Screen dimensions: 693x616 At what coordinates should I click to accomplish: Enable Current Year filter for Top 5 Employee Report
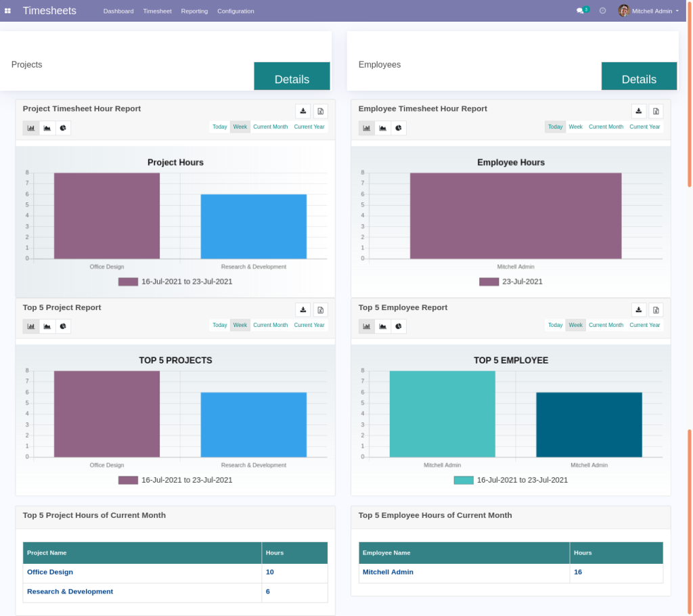(x=644, y=325)
